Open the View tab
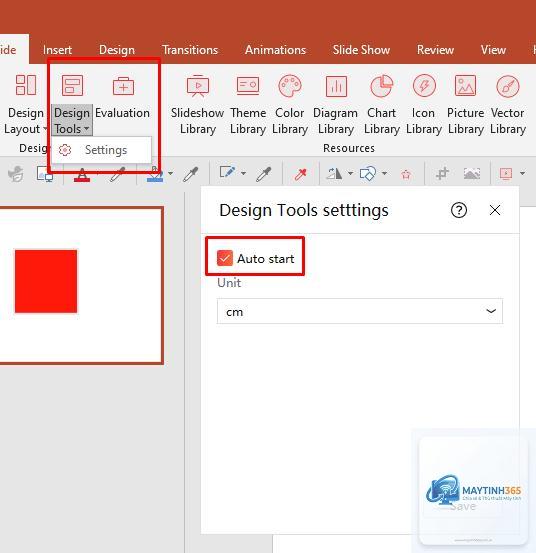 (493, 50)
